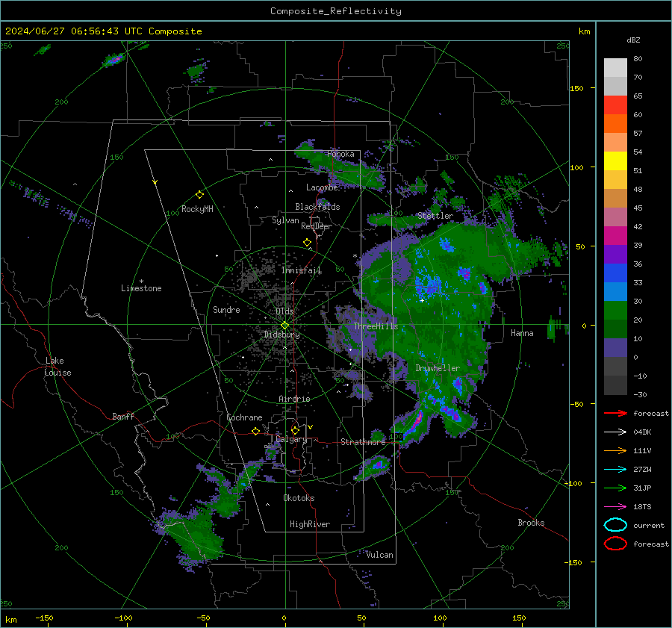Viewport: 672px width, 628px height.
Task: Click the 18TS legend label
Action: [642, 507]
